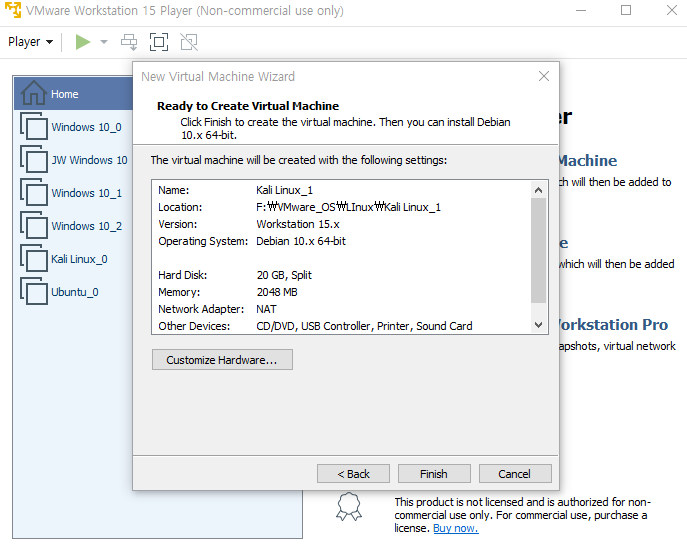
Task: Click the VM icon beside Ubuntu_0
Action: (34, 291)
